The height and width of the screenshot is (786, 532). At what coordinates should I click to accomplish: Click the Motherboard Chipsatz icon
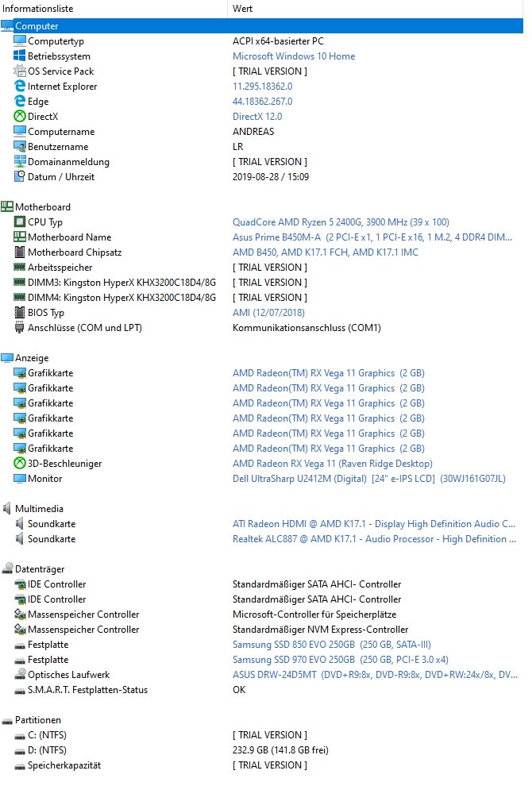[20, 252]
